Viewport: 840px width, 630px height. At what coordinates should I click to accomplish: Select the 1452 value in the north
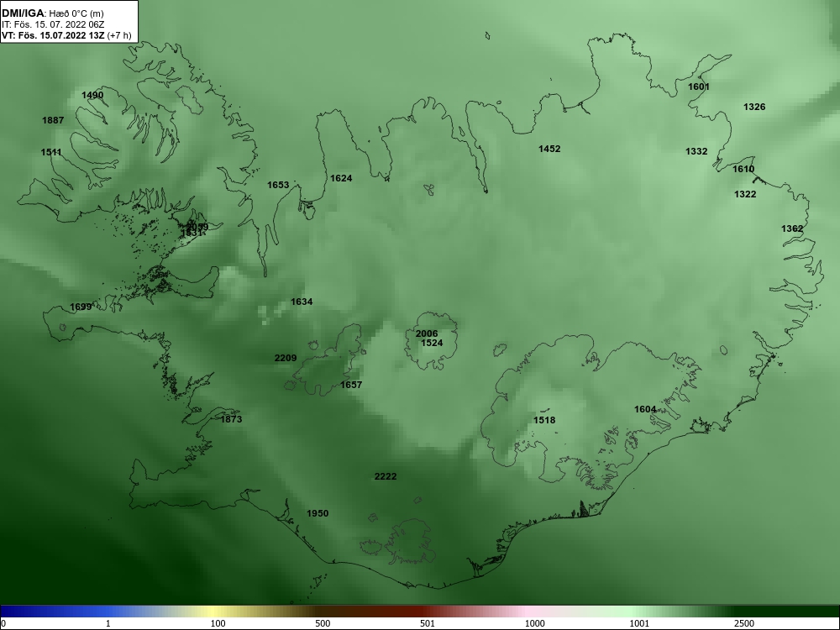pyautogui.click(x=549, y=149)
